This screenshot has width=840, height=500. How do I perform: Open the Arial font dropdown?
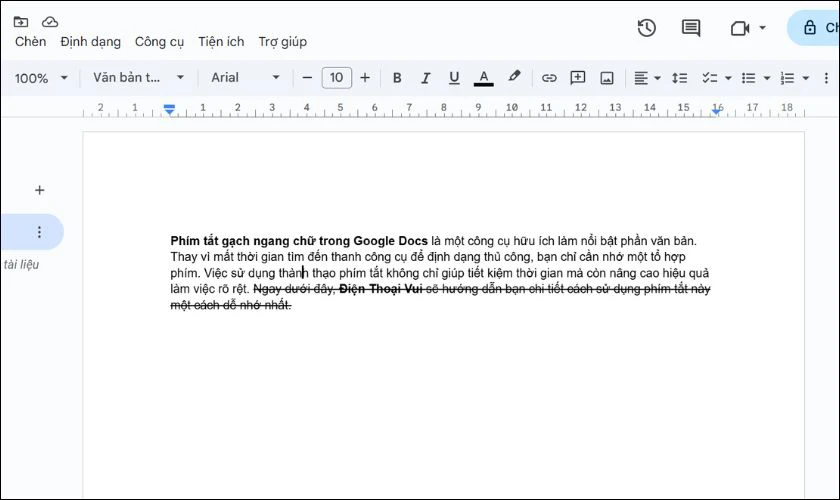[x=245, y=78]
